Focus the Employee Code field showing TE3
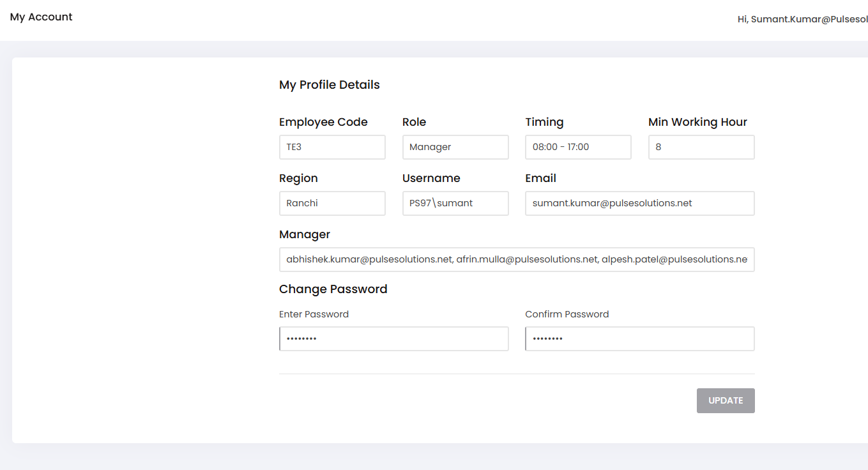 click(332, 147)
